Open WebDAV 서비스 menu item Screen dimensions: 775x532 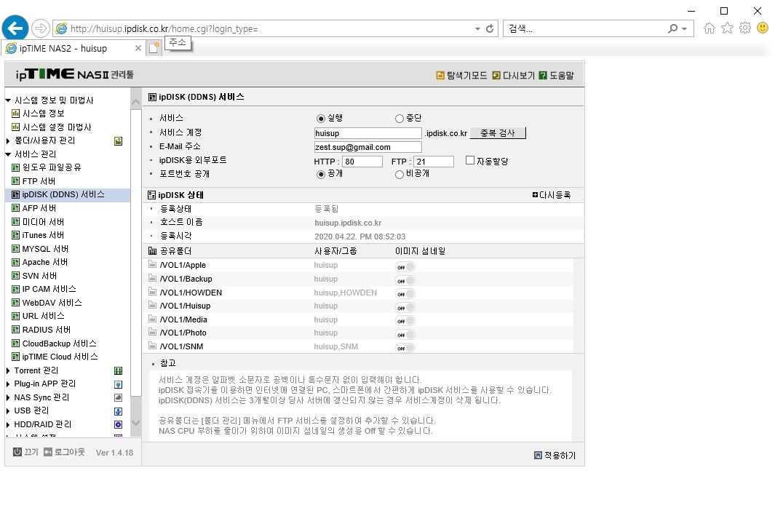pyautogui.click(x=47, y=303)
